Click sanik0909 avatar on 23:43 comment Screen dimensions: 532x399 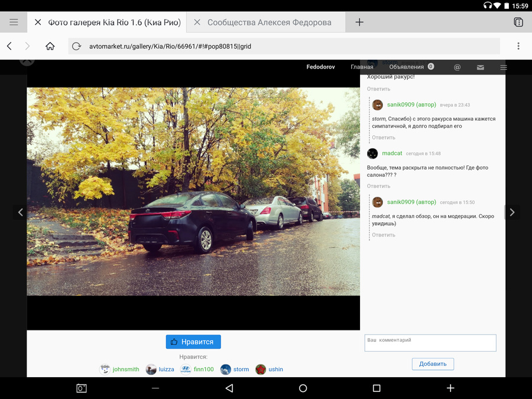[x=377, y=105]
